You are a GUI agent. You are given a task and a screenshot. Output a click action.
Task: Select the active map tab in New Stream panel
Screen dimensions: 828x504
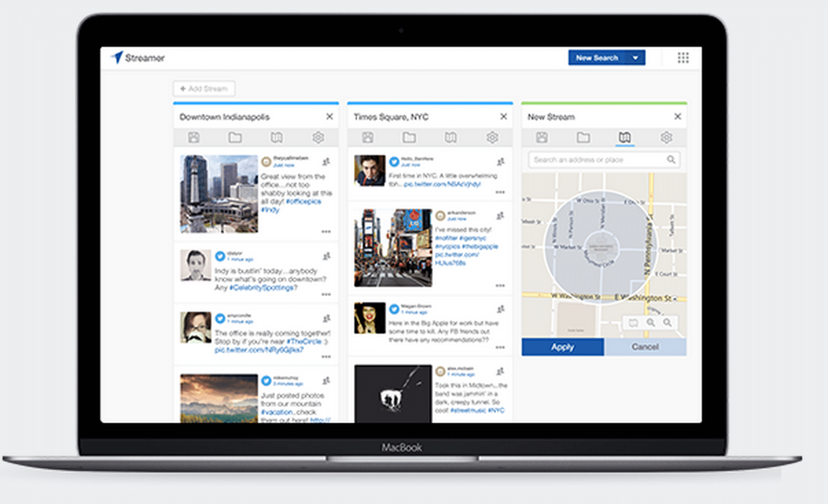click(624, 137)
